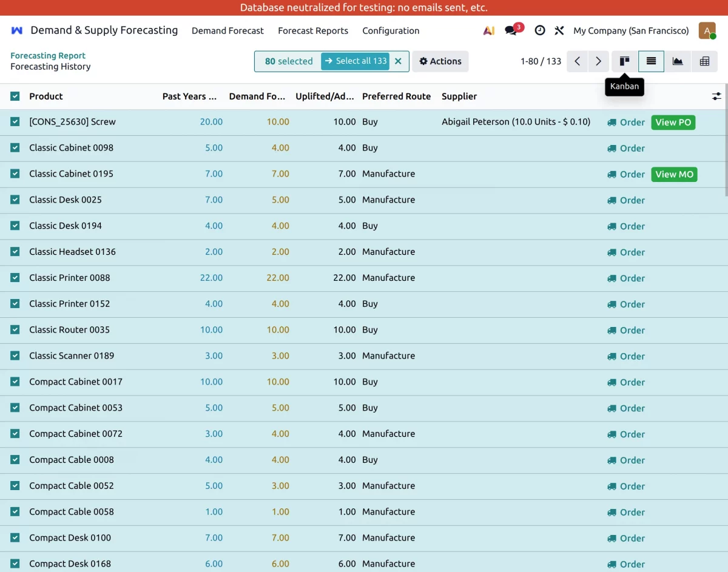The image size is (728, 572).
Task: Uncheck Classic Cabinet 0195 checkbox
Action: 15,173
